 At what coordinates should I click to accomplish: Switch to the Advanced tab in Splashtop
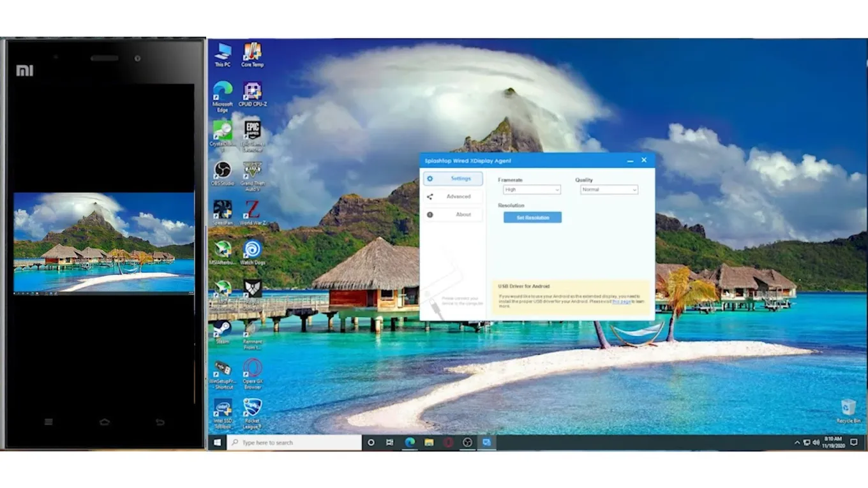pos(453,196)
